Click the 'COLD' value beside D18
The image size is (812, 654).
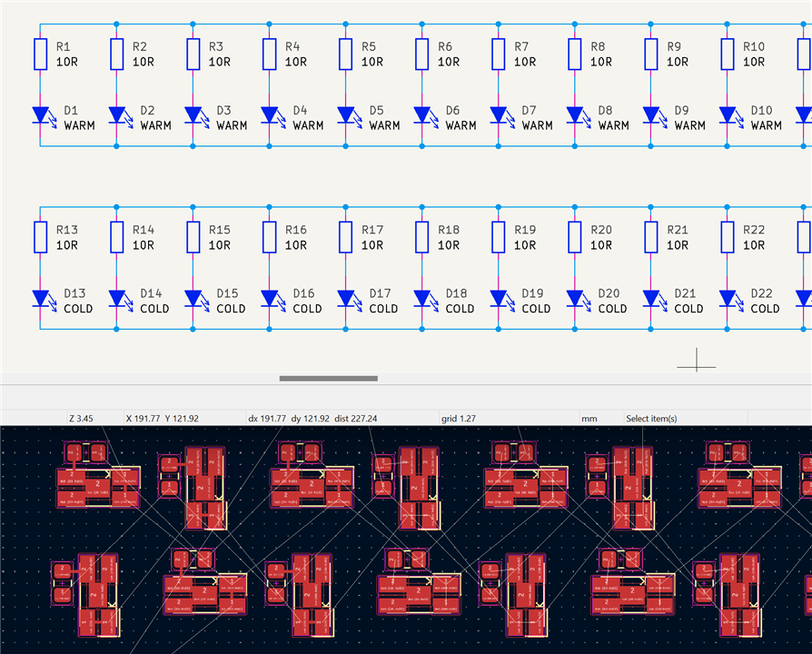point(460,309)
